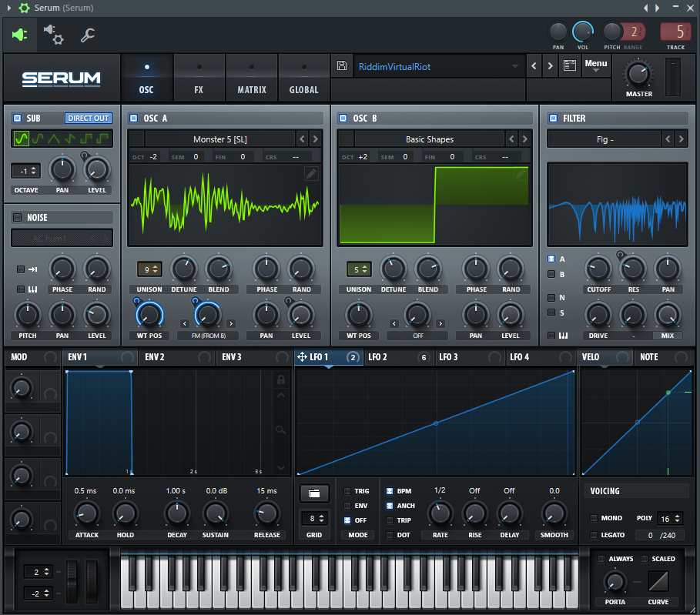Click the Serum logo

pos(62,79)
